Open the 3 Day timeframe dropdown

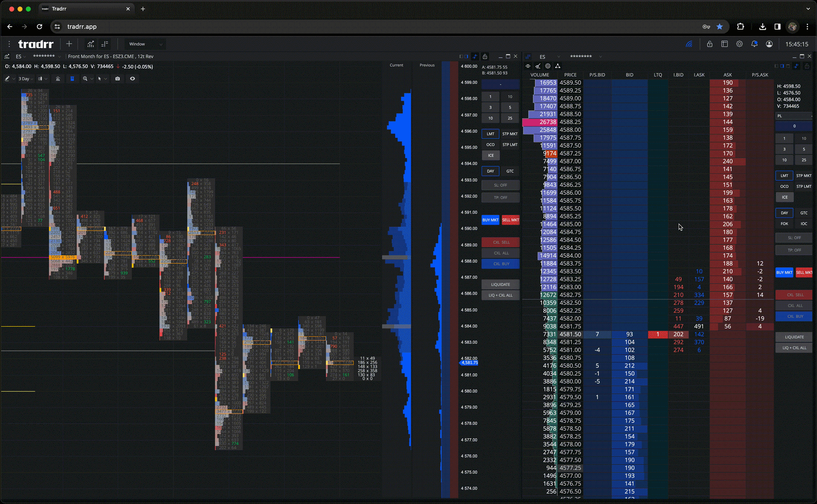click(25, 78)
